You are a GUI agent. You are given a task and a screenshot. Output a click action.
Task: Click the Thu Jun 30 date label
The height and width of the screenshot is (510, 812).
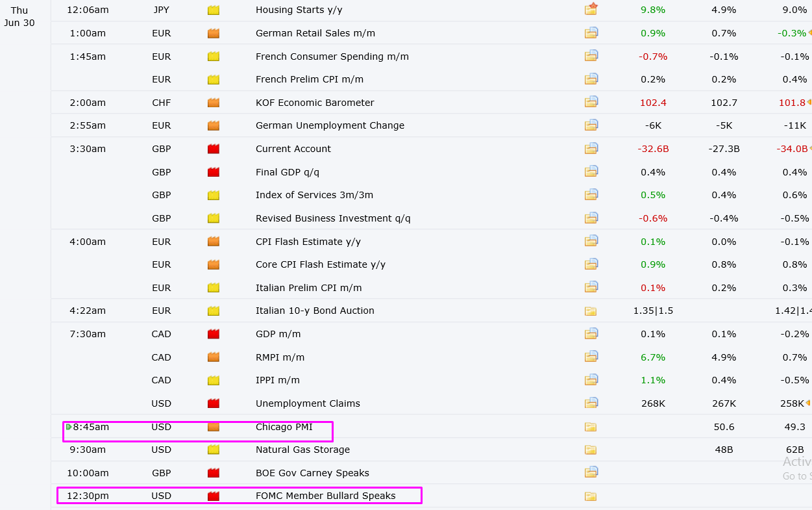point(19,16)
